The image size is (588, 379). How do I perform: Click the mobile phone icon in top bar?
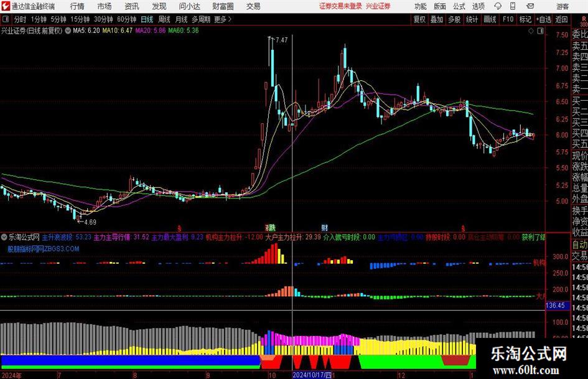(513, 6)
